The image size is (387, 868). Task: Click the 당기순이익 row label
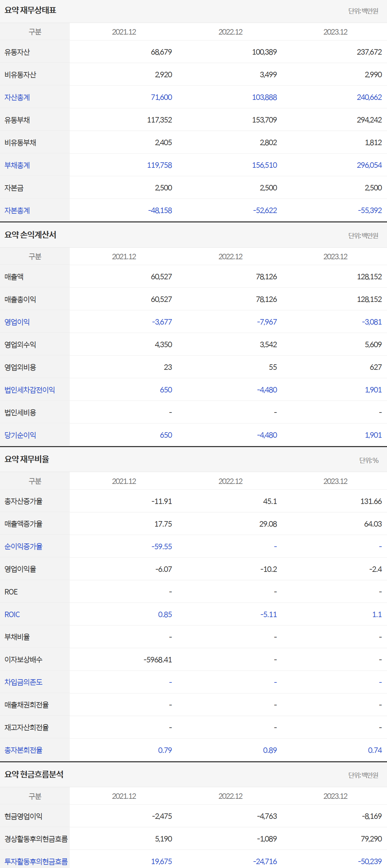[20, 435]
